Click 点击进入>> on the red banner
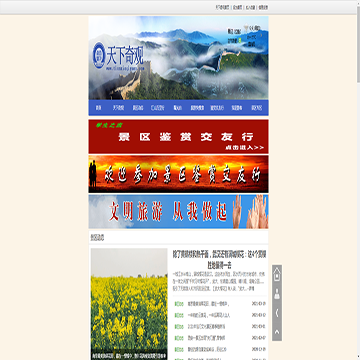The image size is (360, 360). [x=245, y=148]
